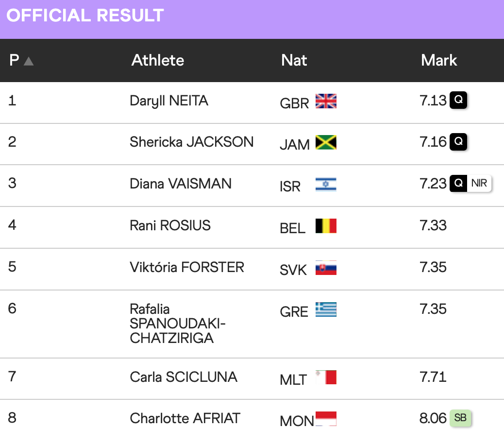The height and width of the screenshot is (445, 504).
Task: Click the Official Result purple header
Action: (x=85, y=16)
